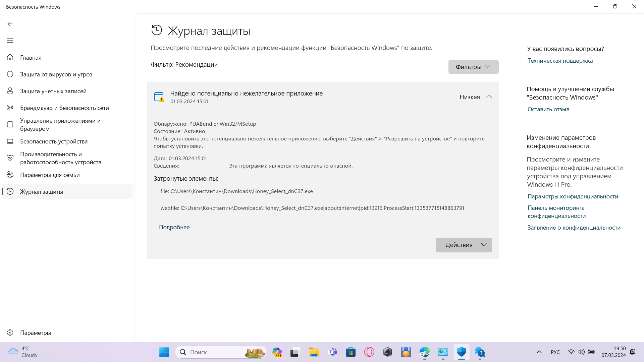This screenshot has height=362, width=644.
Task: Open Copilot preview from taskbar
Action: click(x=277, y=352)
